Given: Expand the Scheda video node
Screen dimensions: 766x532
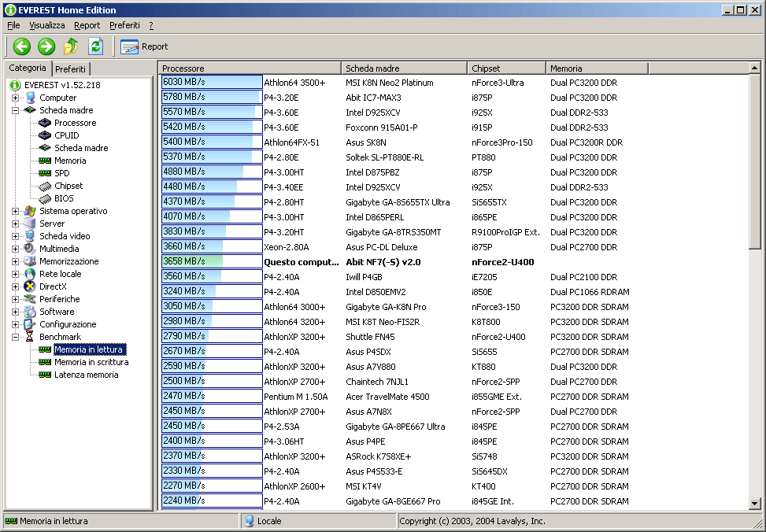Looking at the screenshot, I should [15, 236].
